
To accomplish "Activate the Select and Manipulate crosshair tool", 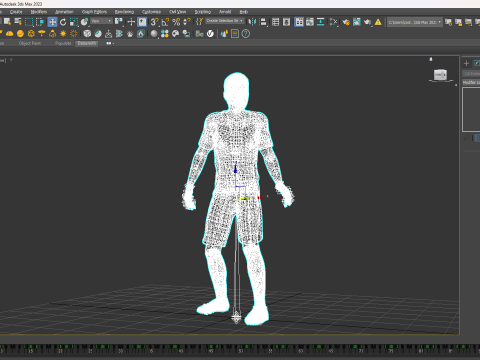I will pyautogui.click(x=131, y=22).
